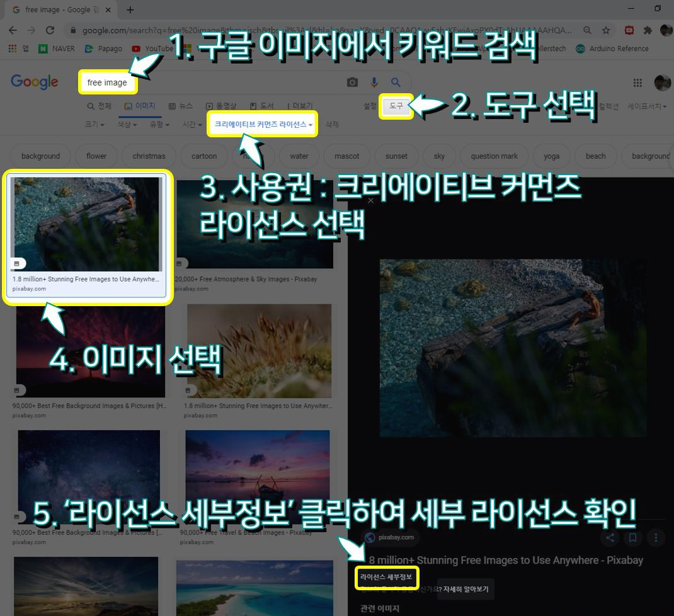674x616 pixels.
Task: Go to Google home via logo
Action: (x=35, y=82)
